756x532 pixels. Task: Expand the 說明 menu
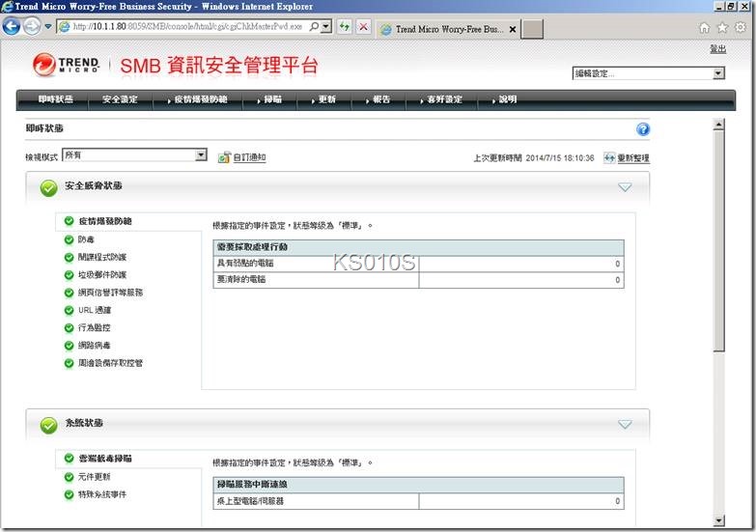504,99
